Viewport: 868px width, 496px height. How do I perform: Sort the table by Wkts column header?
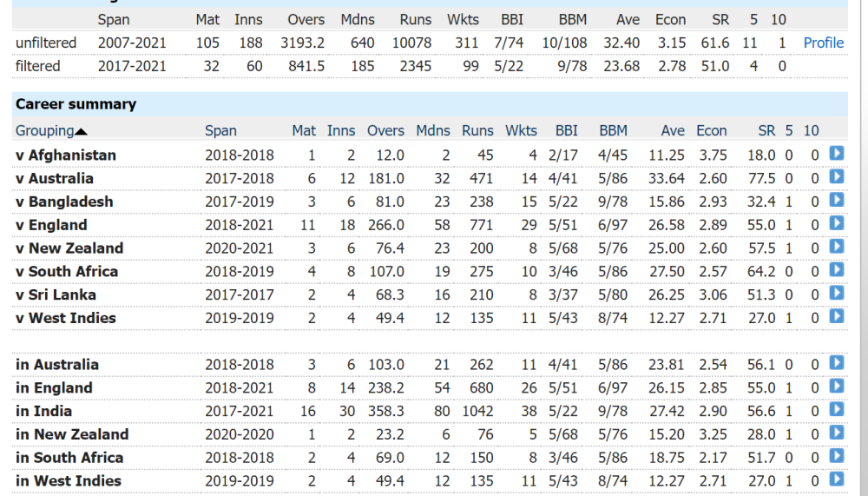click(x=521, y=131)
